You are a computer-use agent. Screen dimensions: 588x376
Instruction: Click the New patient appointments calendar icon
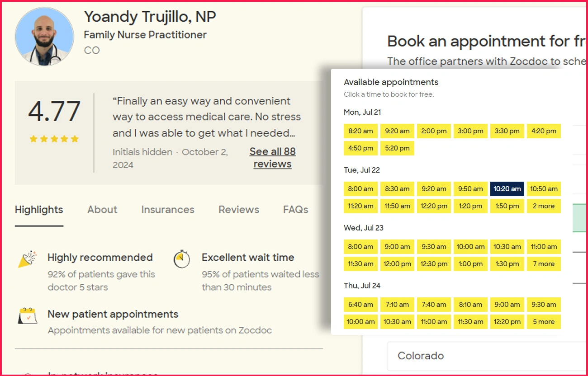click(27, 315)
